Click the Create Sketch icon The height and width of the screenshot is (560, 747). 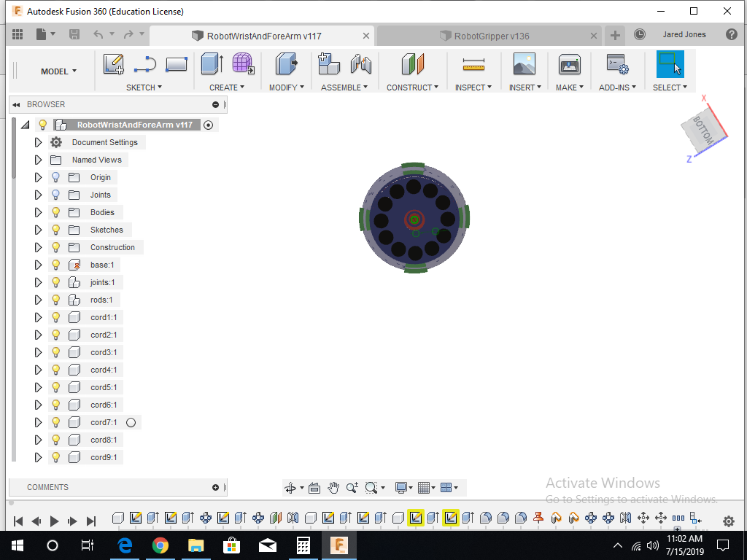(113, 64)
